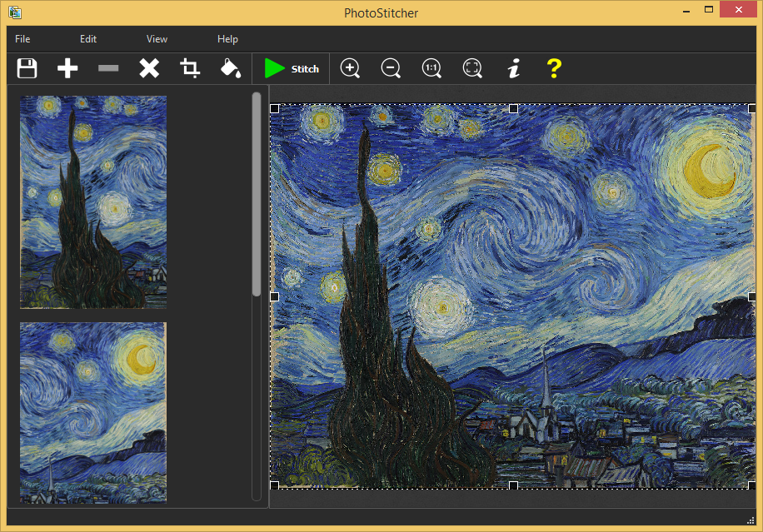Click the thumbnail panel vertical scrollbar

[257, 195]
